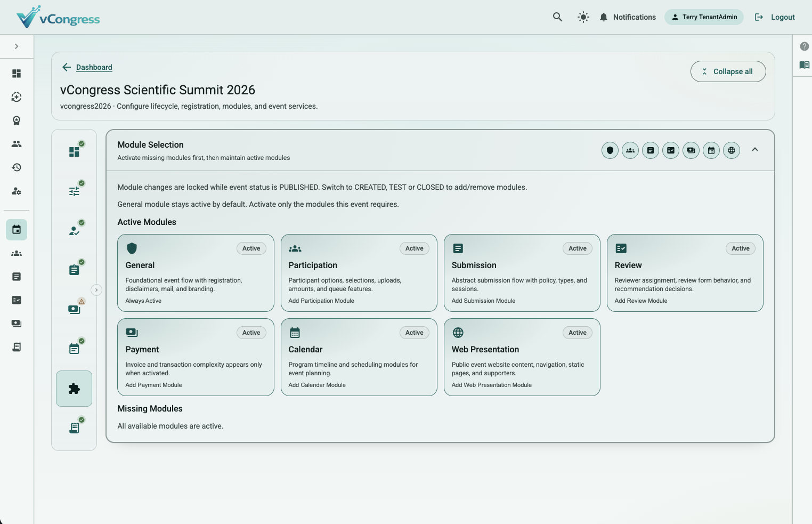
Task: Toggle Active badge on Payment card
Action: (x=251, y=333)
